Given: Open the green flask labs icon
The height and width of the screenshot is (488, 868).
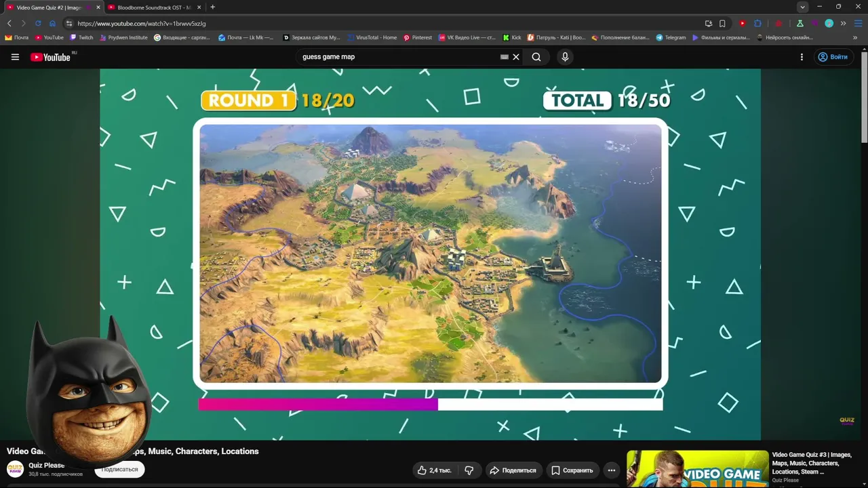Looking at the screenshot, I should tap(800, 23).
